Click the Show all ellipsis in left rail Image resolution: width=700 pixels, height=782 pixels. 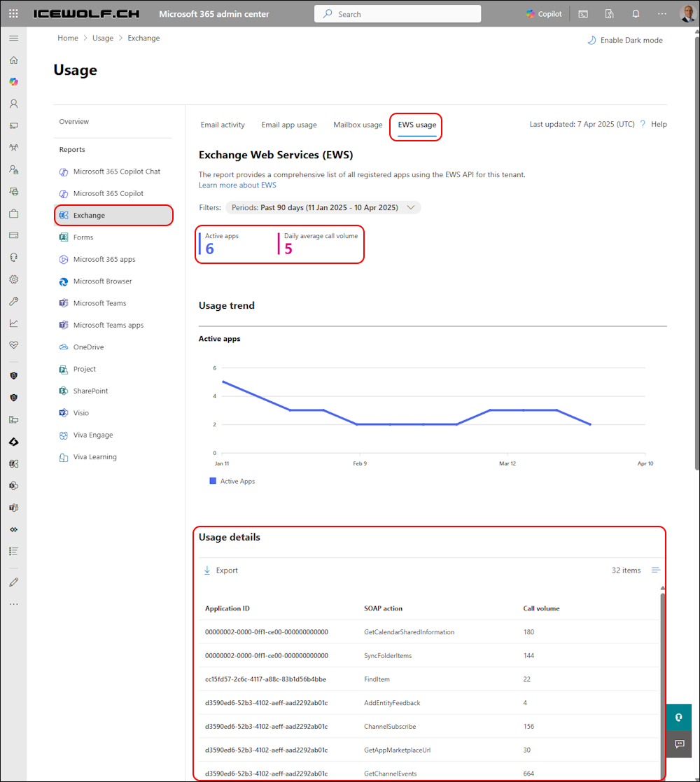click(x=13, y=604)
